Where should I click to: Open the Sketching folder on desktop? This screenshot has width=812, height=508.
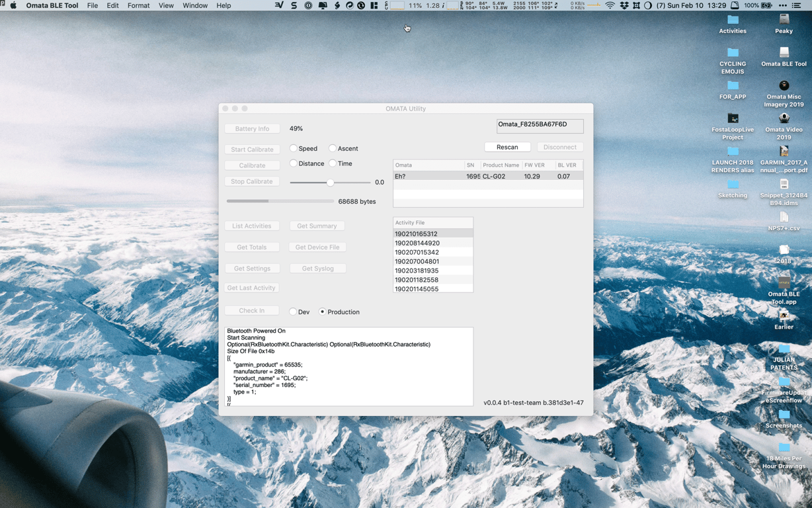[733, 185]
